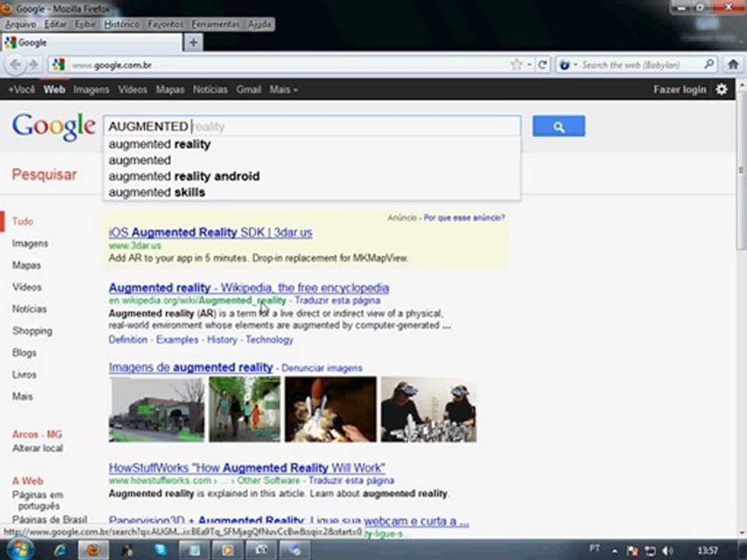Click 'Traduzir esta página' on Wikipedia result
Screen dimensions: 747x560
337,300
